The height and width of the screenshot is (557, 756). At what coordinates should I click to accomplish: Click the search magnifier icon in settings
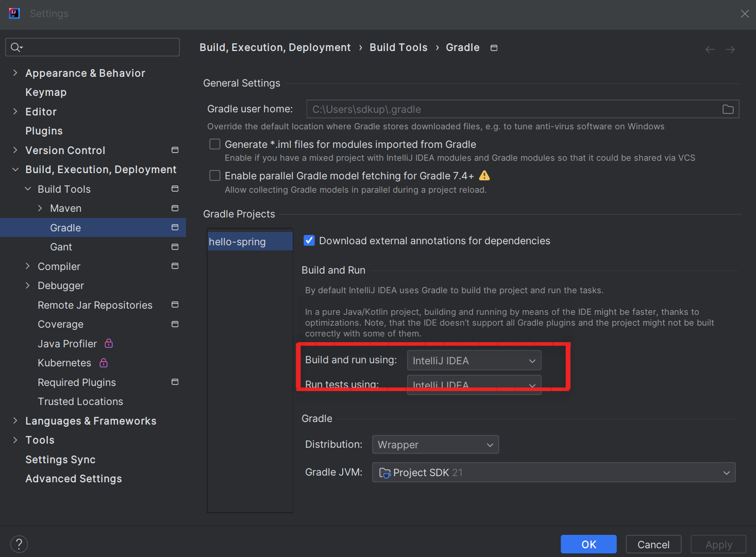16,47
